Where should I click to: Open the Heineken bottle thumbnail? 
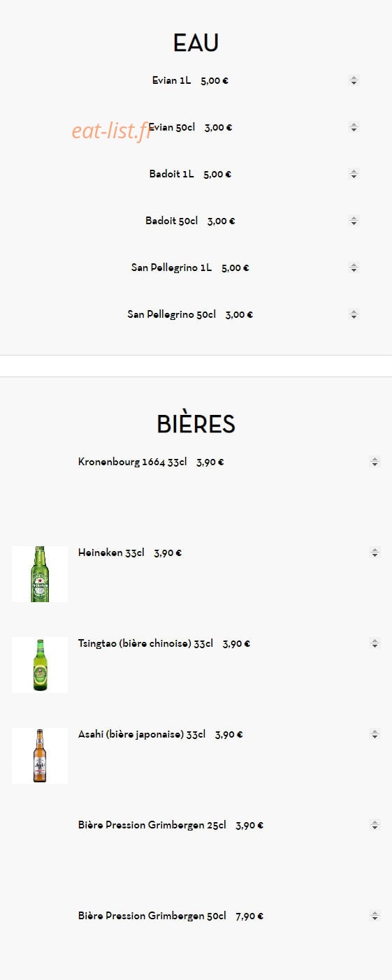[40, 574]
